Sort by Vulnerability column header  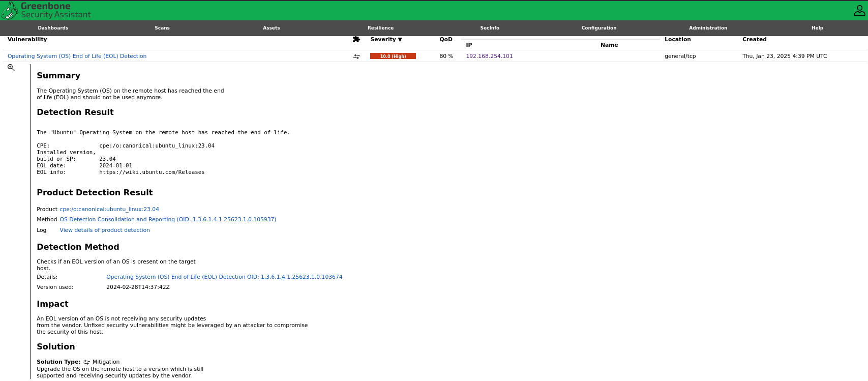(x=27, y=39)
